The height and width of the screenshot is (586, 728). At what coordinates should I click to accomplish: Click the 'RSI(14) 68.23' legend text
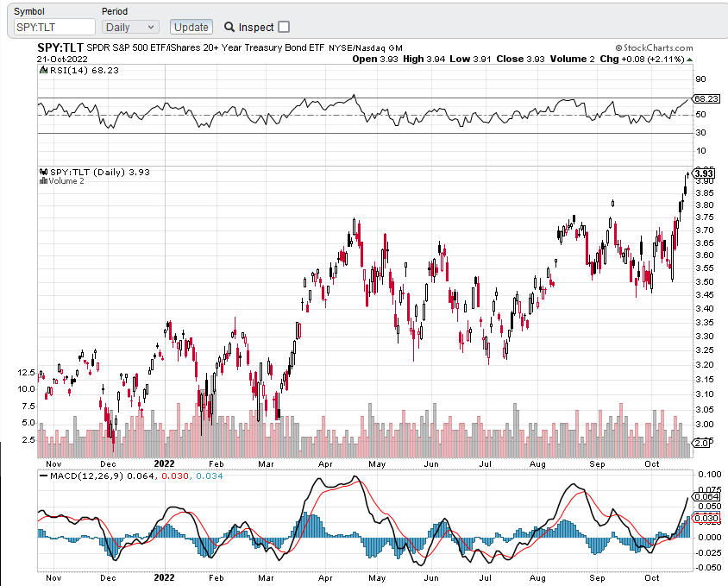pyautogui.click(x=84, y=70)
